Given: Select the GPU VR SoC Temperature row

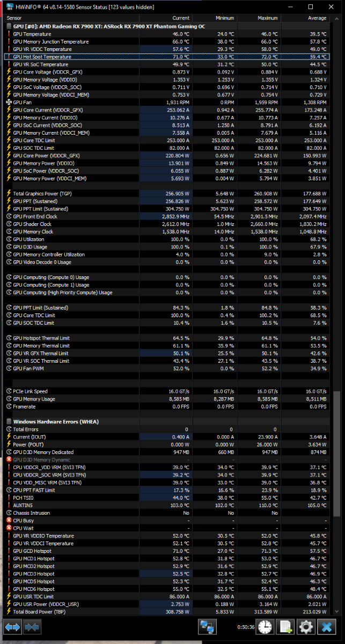Looking at the screenshot, I should pos(168,64).
